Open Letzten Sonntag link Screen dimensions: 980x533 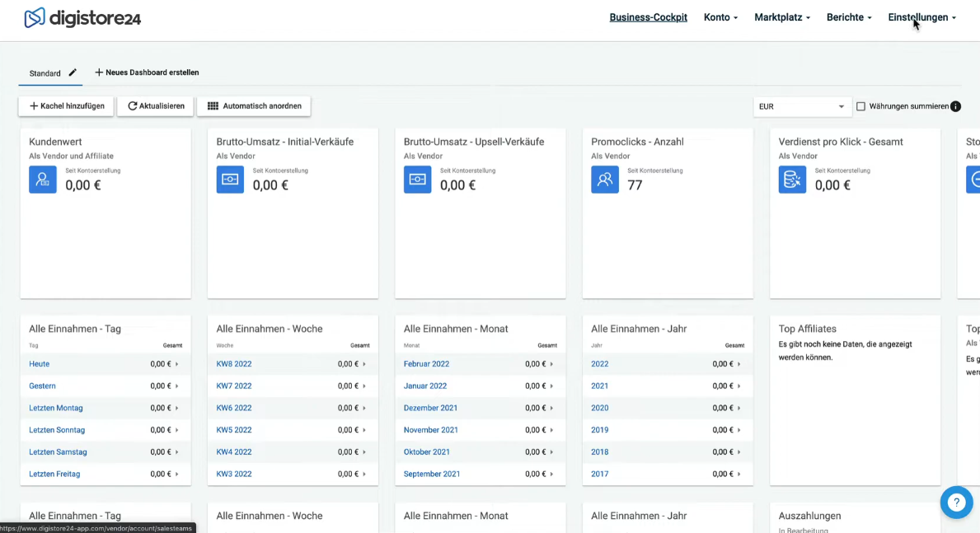pyautogui.click(x=57, y=430)
